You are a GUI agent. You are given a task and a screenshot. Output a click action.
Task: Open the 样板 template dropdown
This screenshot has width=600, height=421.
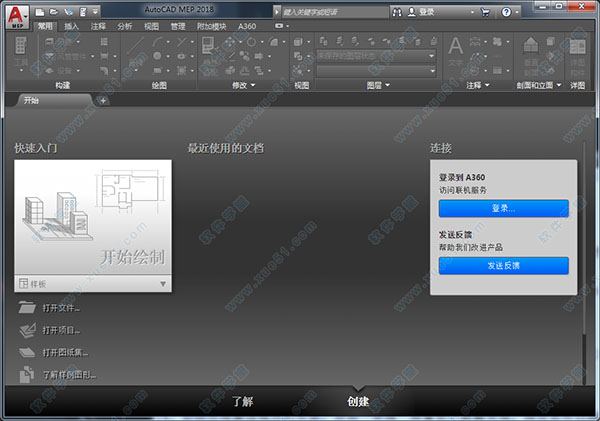coord(93,284)
